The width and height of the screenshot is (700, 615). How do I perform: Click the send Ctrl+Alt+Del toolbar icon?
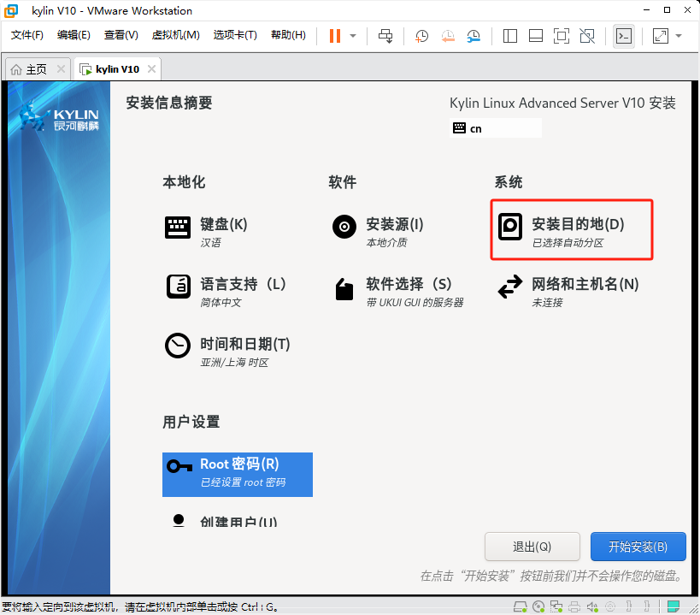click(x=385, y=36)
